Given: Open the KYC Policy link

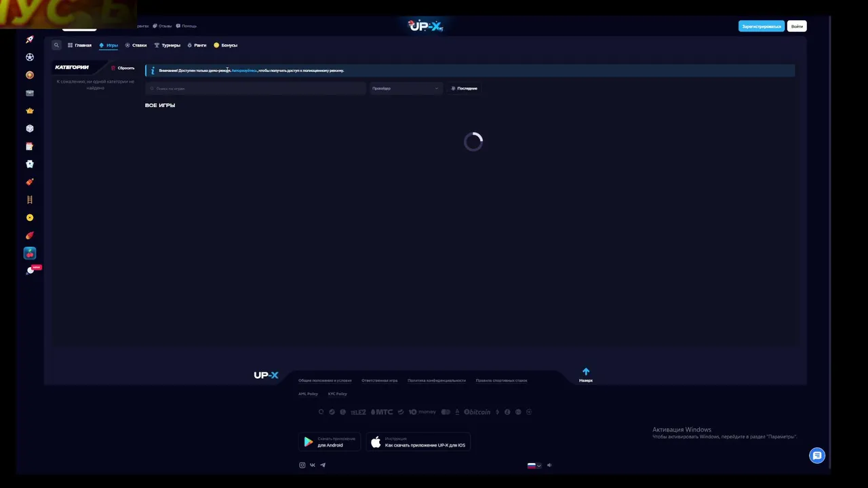Looking at the screenshot, I should click(x=337, y=394).
